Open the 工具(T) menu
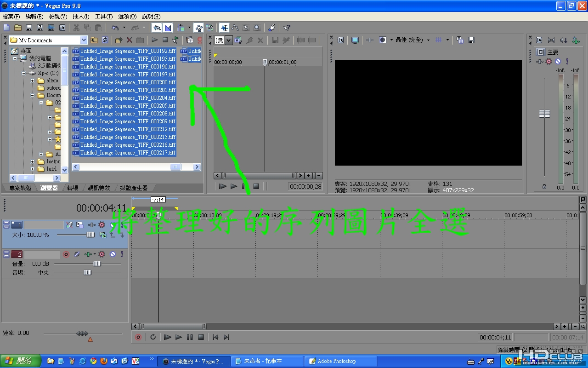588x368 pixels. point(103,17)
